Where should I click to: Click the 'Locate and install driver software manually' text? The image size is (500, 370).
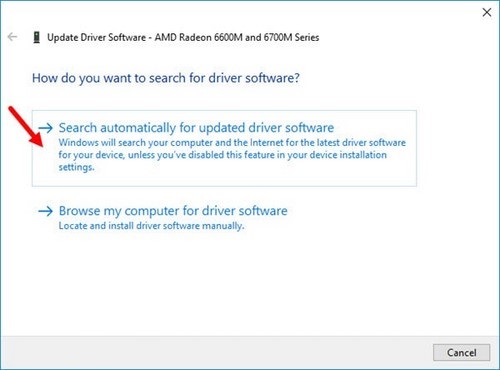coord(151,226)
